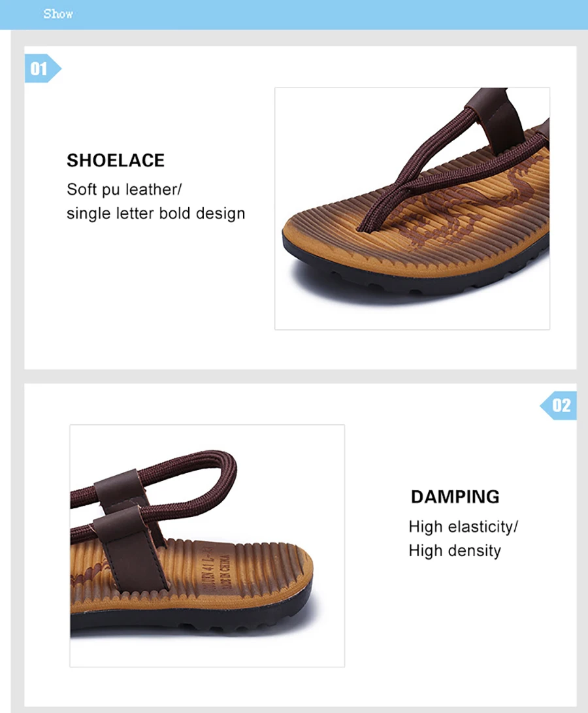Open the sandal heel strap photo

click(207, 546)
